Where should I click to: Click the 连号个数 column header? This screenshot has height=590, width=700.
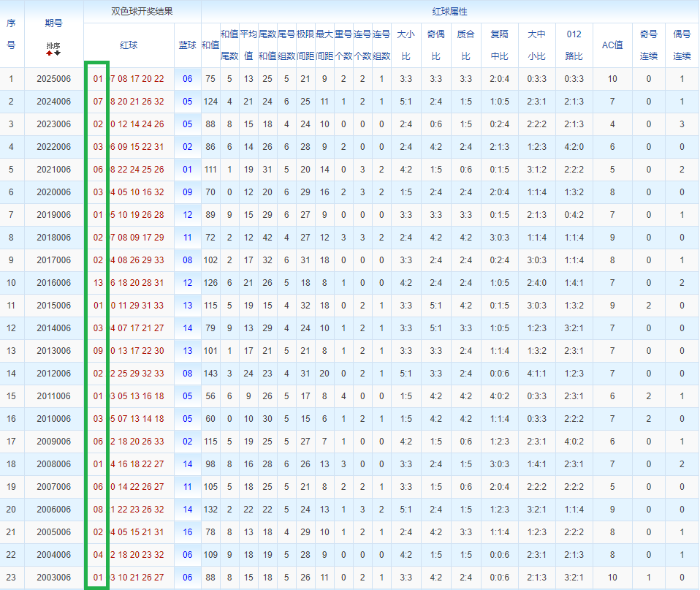(x=362, y=45)
